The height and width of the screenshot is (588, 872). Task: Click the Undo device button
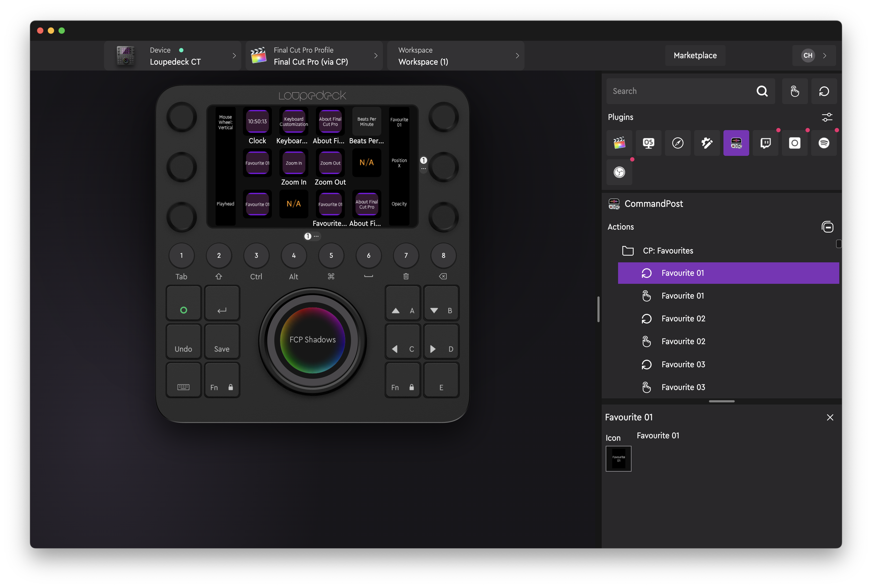click(183, 342)
